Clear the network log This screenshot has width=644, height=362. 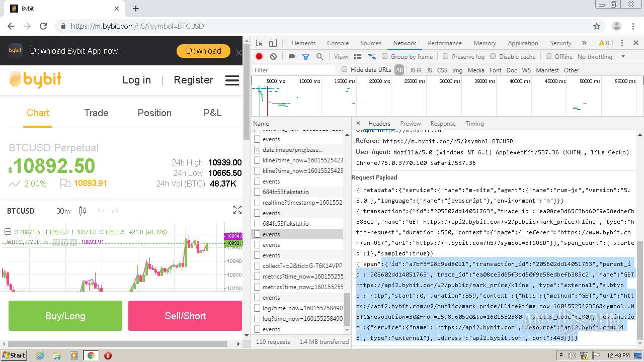[x=273, y=57]
